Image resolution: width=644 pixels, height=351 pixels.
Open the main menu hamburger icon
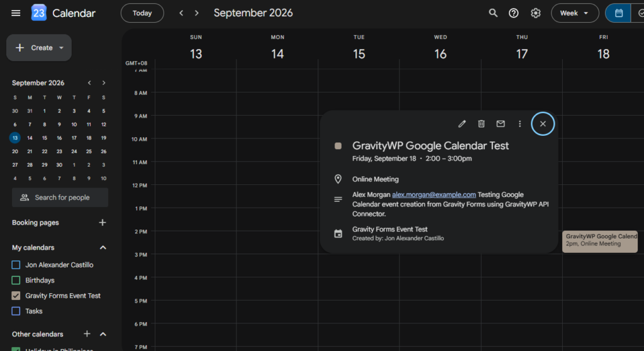tap(16, 13)
